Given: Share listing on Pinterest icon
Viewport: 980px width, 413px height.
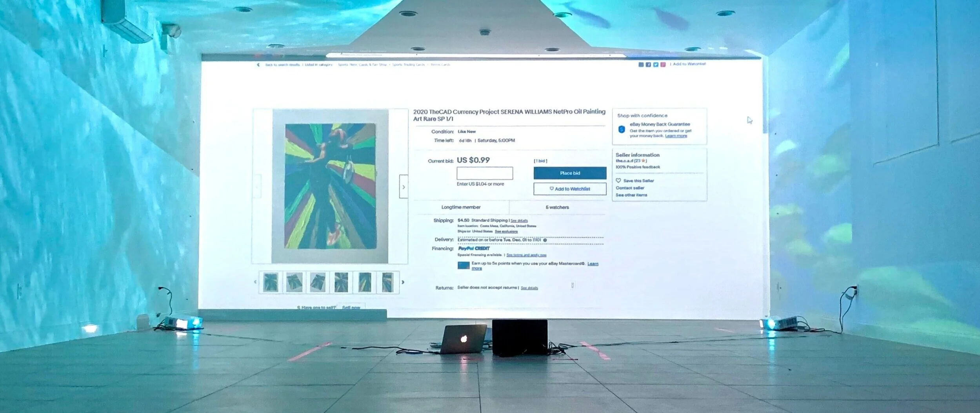Looking at the screenshot, I should [x=663, y=64].
